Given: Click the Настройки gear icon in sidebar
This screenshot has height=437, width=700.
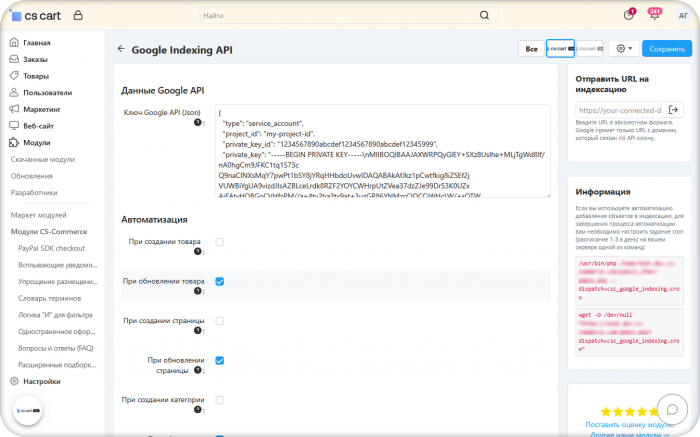Looking at the screenshot, I should (14, 381).
